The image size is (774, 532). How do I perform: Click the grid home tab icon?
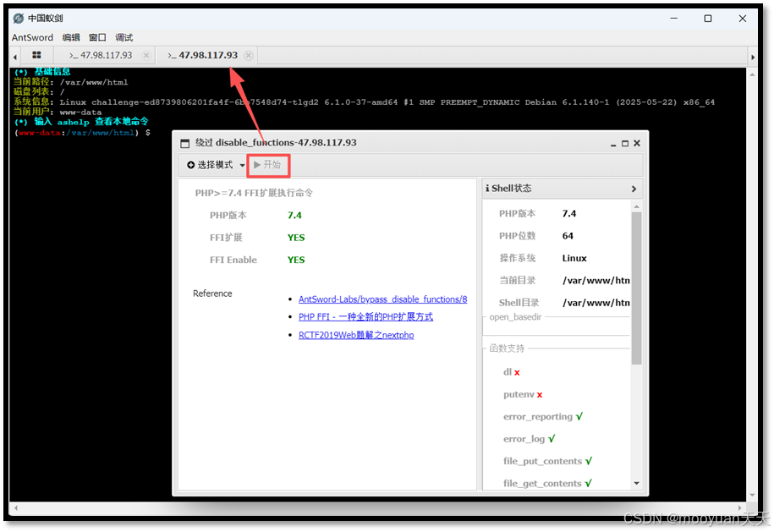(x=36, y=55)
